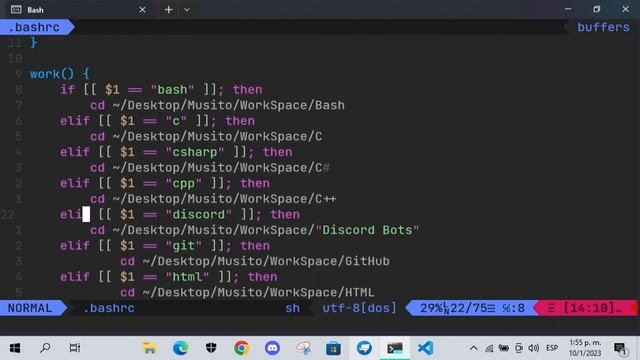Click the "git" string in the elif line

(183, 245)
